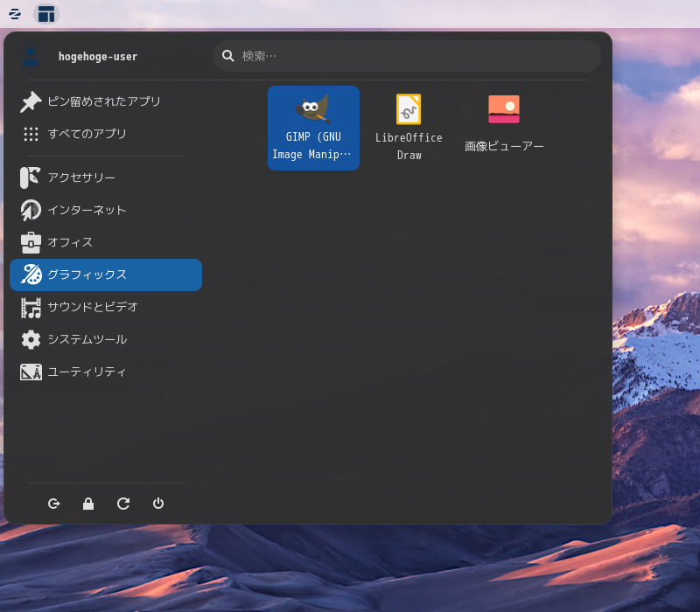Show ピン留めされたアプリ pinned apps

(106, 101)
